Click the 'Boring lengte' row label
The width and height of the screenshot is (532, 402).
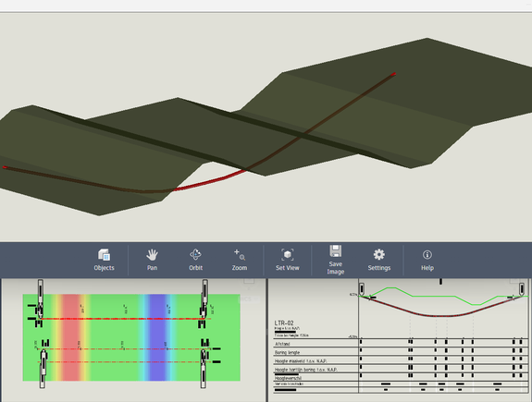(287, 352)
